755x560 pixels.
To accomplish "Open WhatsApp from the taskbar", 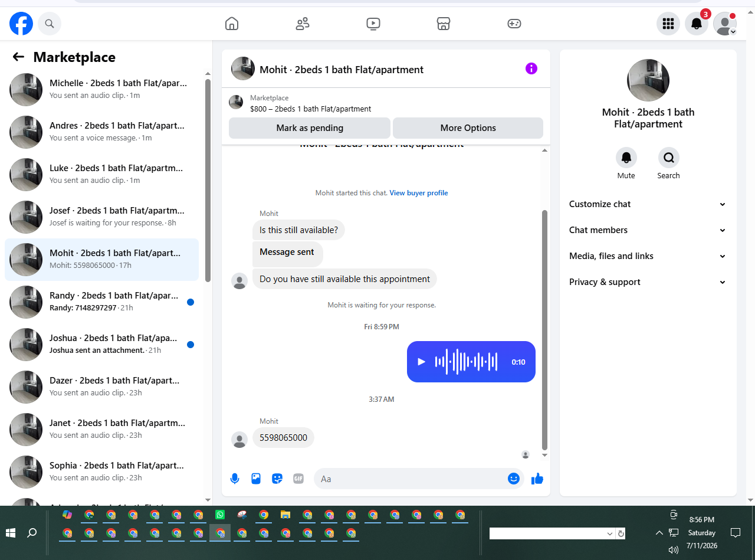I will click(220, 515).
